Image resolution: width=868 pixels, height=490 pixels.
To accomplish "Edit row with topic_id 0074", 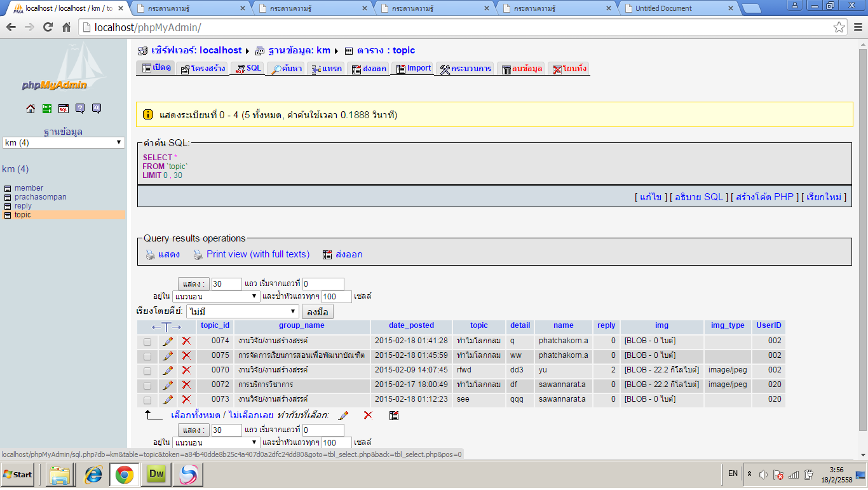I will tap(168, 341).
